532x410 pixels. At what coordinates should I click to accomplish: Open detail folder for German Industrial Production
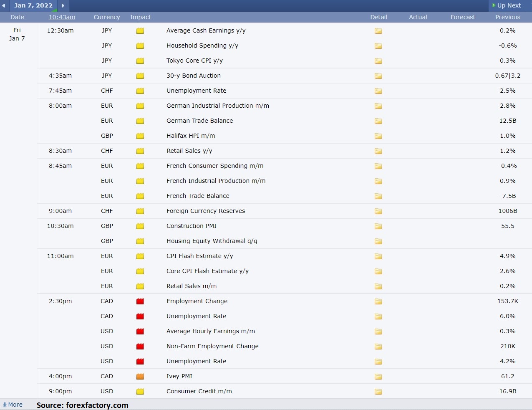pyautogui.click(x=378, y=106)
